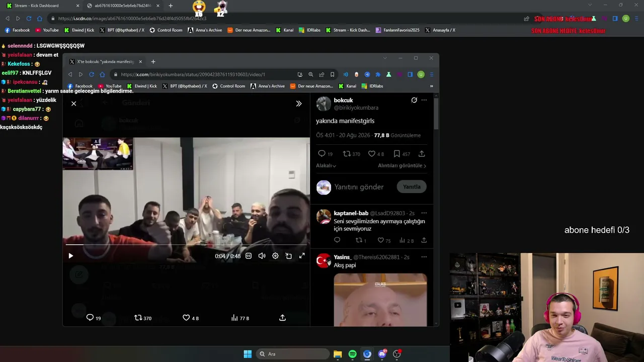Close the video viewer with the X

click(74, 104)
